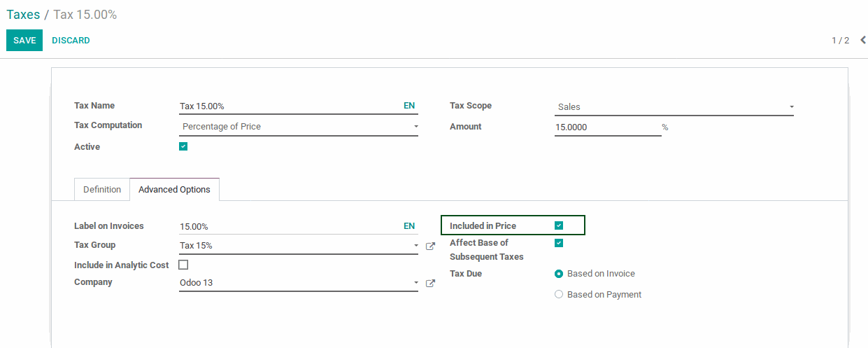Disable Affect Base of Subsequent Taxes
Viewport: 868px width, 348px height.
click(x=559, y=243)
